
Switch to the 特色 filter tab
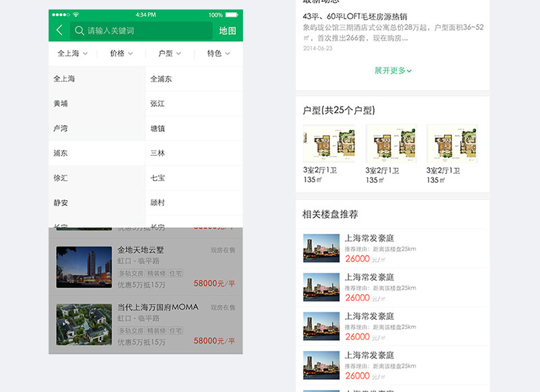click(217, 55)
